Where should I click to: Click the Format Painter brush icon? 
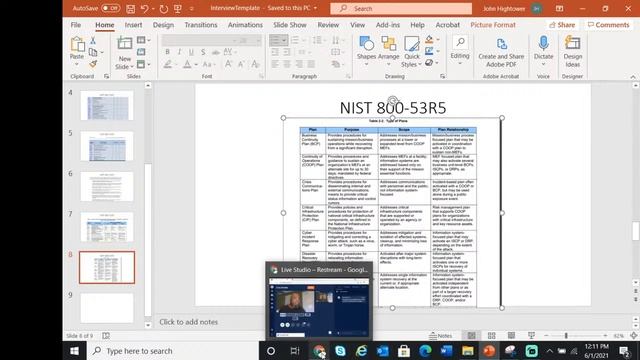[93, 64]
